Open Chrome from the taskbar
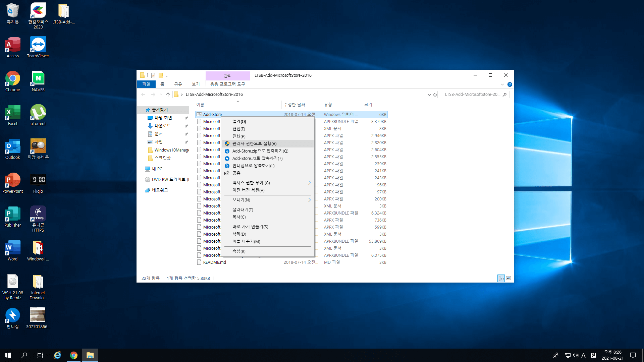 pyautogui.click(x=74, y=355)
